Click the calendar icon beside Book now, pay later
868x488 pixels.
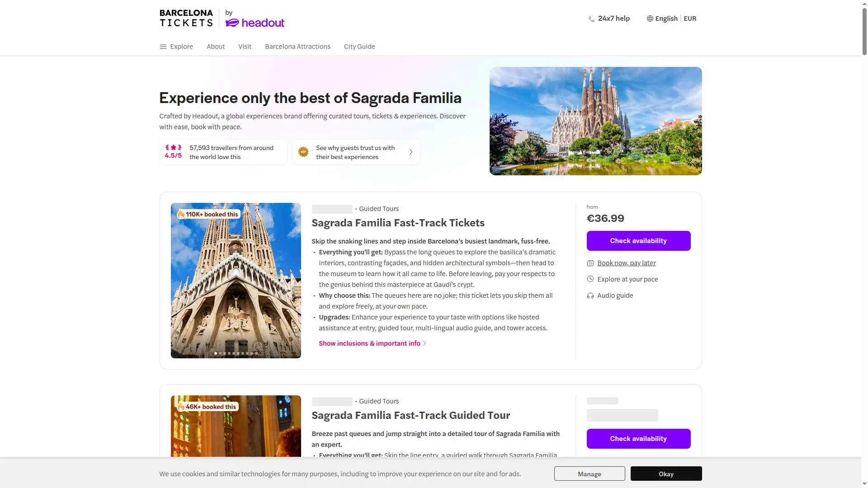[590, 263]
